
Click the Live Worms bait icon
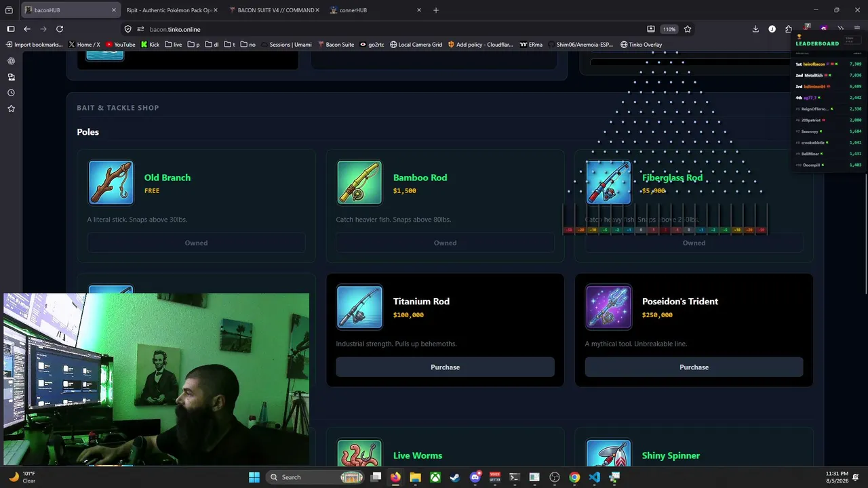tap(359, 453)
